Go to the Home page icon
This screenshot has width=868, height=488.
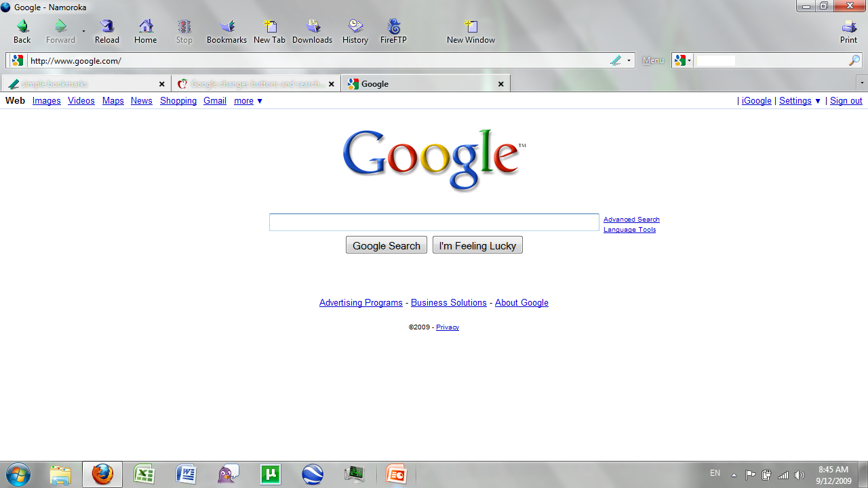(x=146, y=26)
